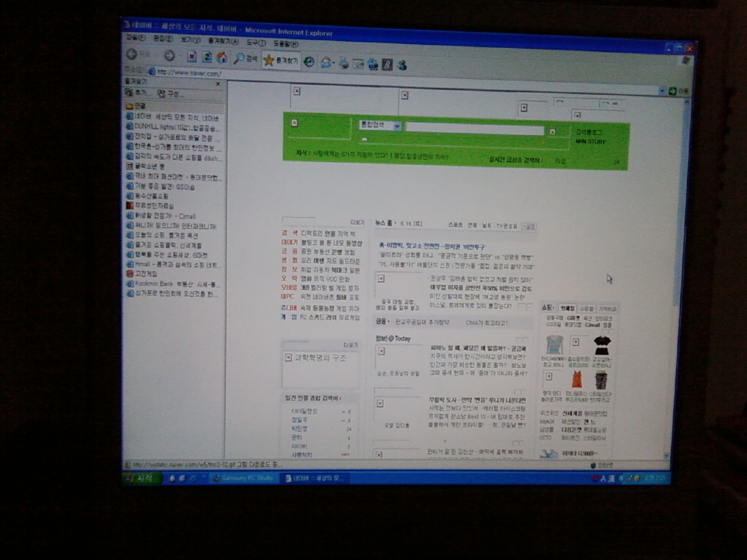Click Organize (구성) in the Favorites panel

(170, 93)
